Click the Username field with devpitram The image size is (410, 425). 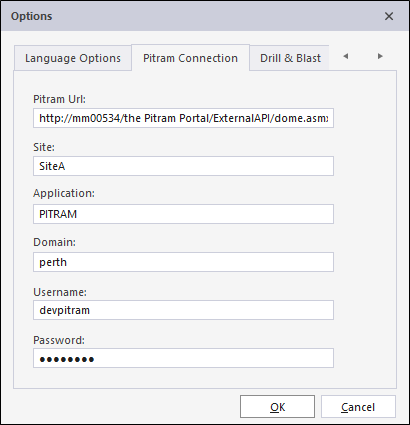click(183, 310)
